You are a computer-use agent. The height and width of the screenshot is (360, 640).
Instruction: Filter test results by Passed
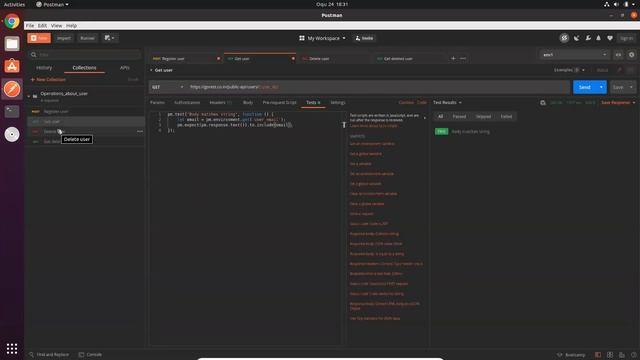[x=459, y=117]
